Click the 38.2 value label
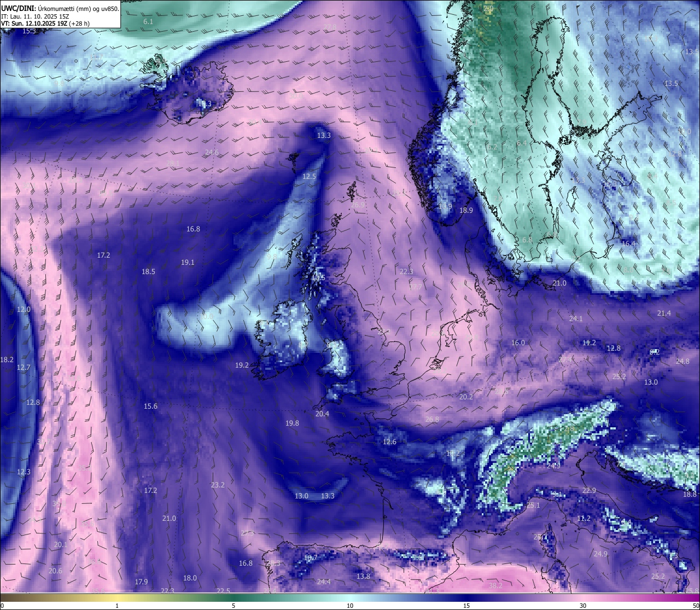Screen dimensions: 700x610 (495, 585)
